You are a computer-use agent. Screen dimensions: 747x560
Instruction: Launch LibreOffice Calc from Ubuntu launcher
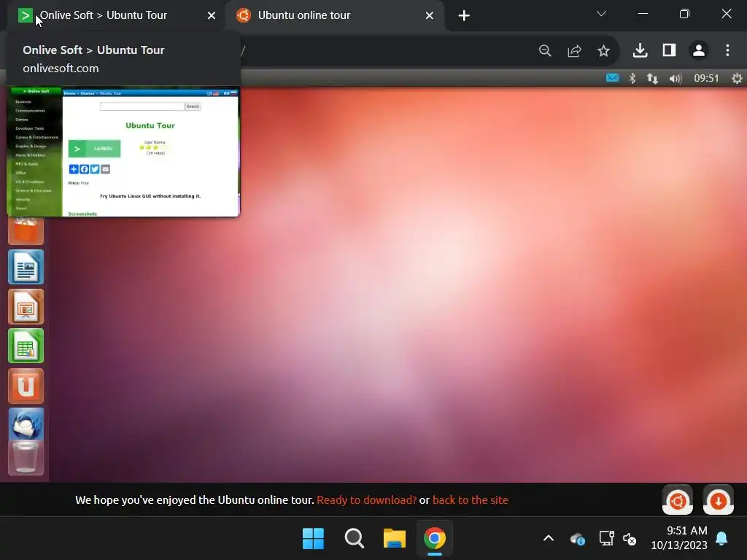click(x=26, y=346)
